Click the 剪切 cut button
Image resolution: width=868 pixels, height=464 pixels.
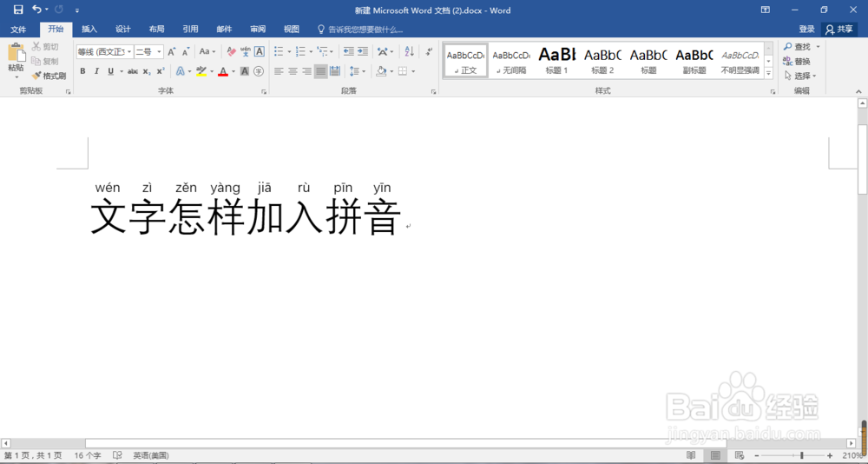click(x=45, y=47)
